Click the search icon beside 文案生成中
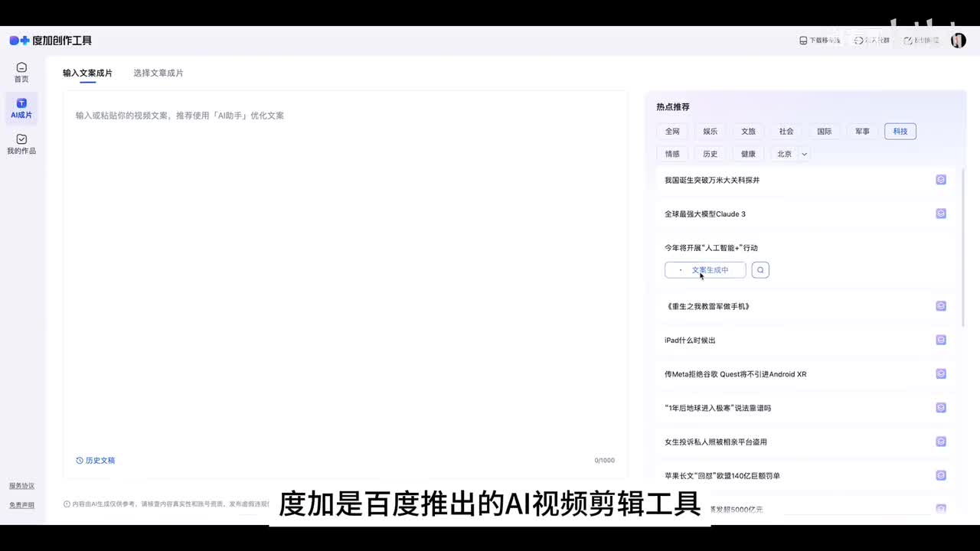Screen dimensions: 980x551 [760, 270]
